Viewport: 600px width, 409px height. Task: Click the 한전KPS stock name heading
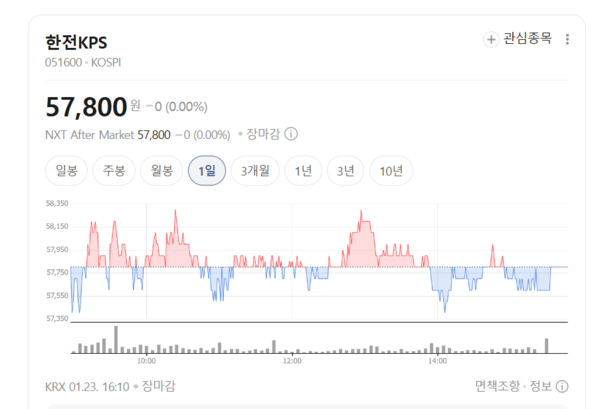[x=76, y=42]
